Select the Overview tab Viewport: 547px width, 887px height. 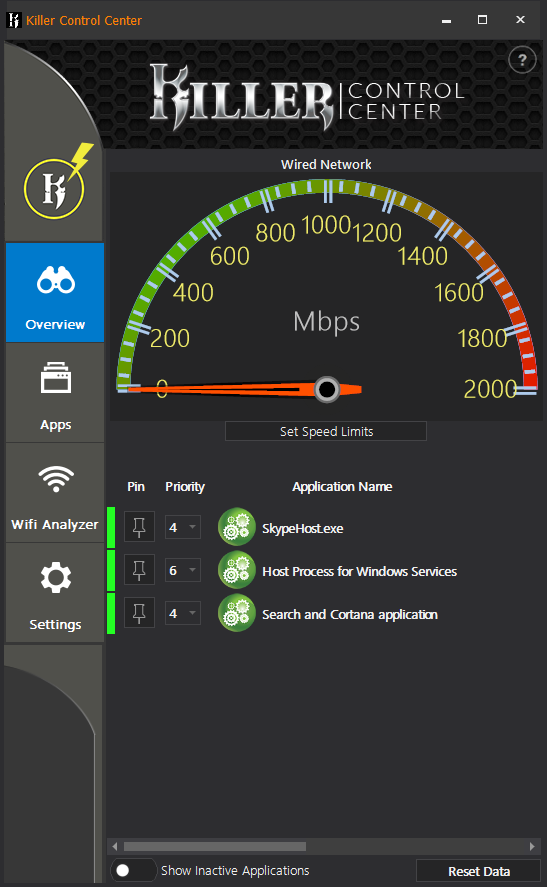(x=55, y=292)
